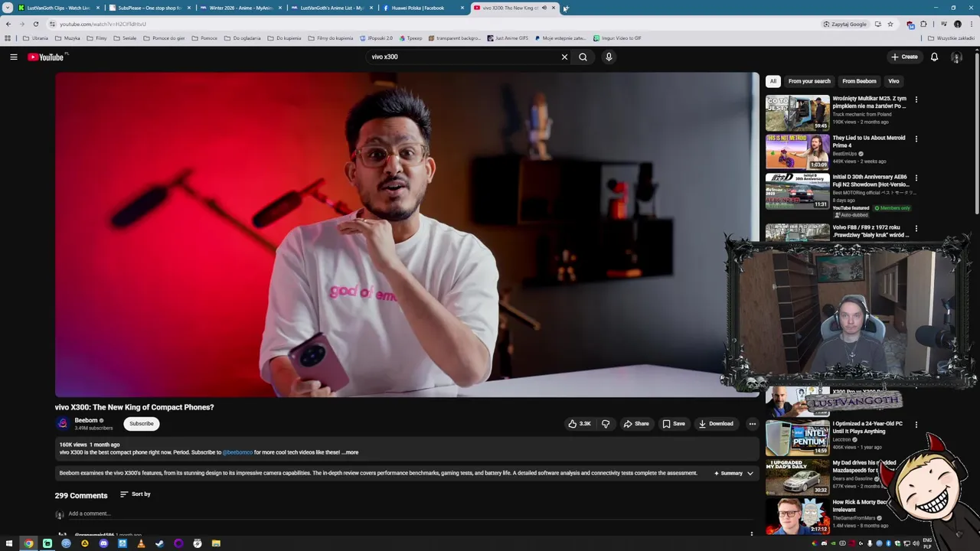Open the Do oglądania bookmarks folder
Screen dimensions: 980x551
243,38
